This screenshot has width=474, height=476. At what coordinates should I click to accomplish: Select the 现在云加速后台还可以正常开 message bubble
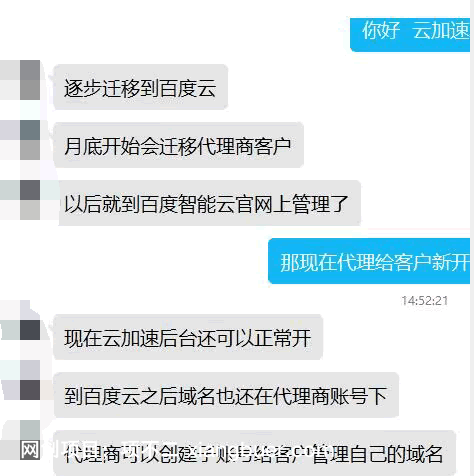coord(188,337)
